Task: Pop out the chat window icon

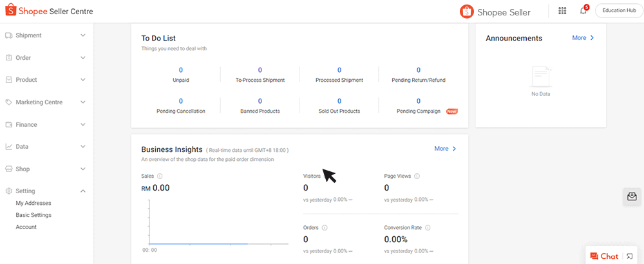Action: 630,256
